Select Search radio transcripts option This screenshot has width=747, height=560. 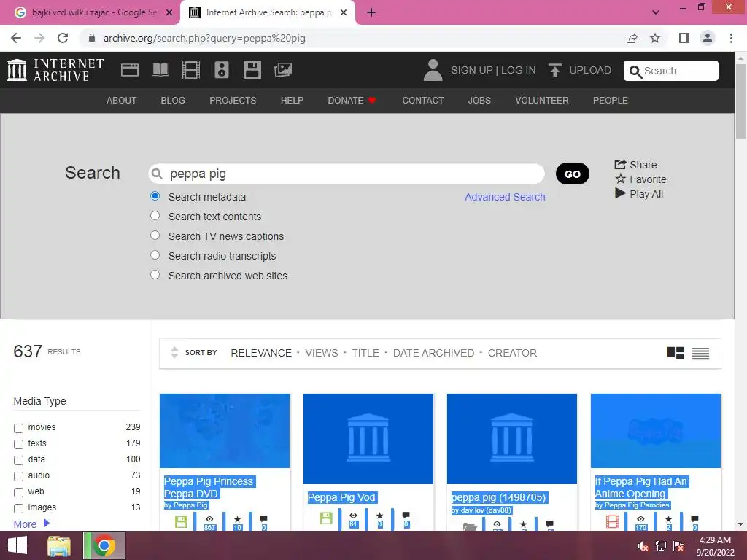155,254
